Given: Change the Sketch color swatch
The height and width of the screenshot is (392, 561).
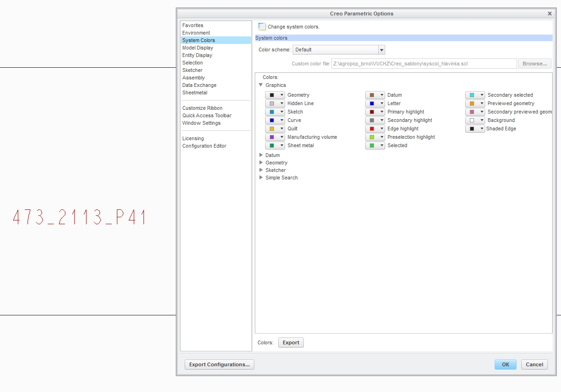Looking at the screenshot, I should [275, 112].
